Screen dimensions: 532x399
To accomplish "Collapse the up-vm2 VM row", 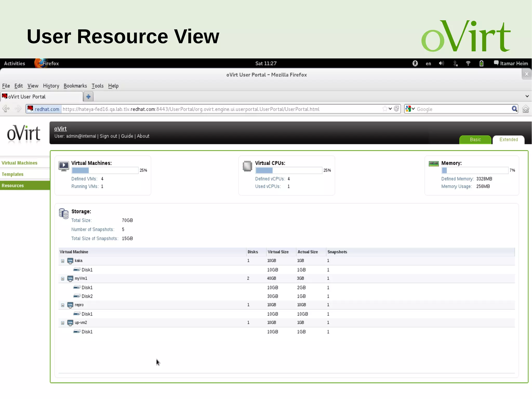I will point(63,323).
